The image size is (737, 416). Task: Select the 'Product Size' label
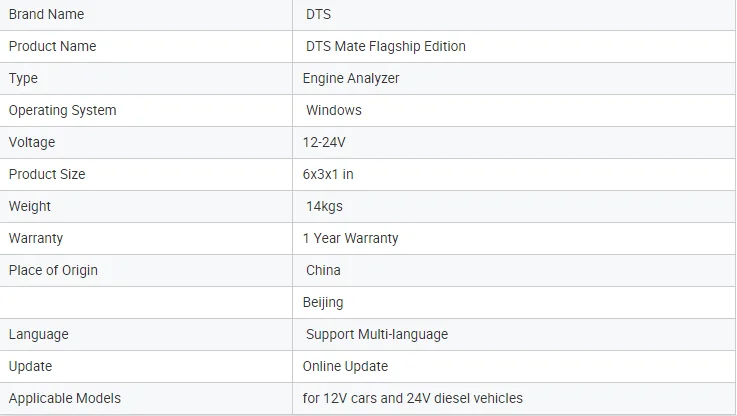tap(47, 174)
